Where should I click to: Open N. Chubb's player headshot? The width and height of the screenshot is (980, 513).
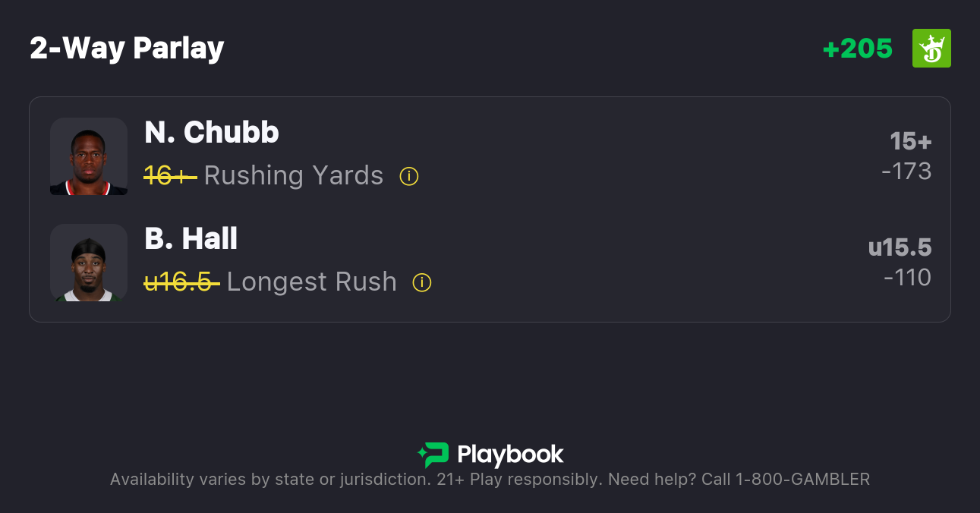pyautogui.click(x=89, y=156)
